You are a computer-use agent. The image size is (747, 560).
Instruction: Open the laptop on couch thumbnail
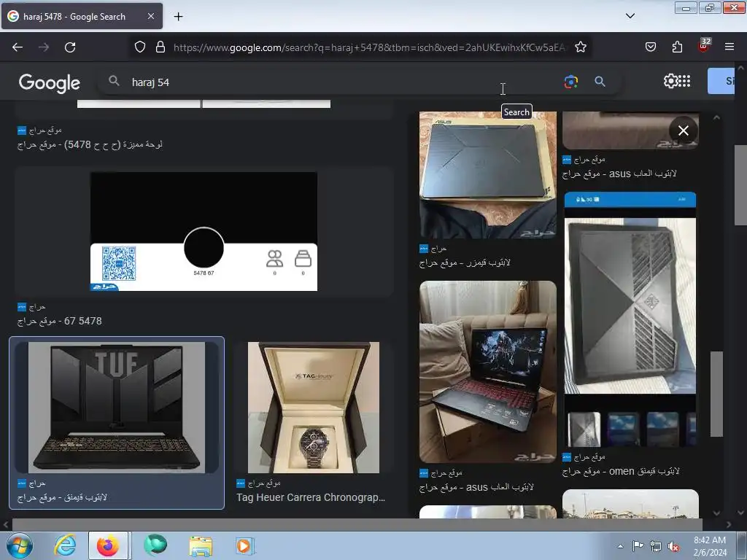488,371
